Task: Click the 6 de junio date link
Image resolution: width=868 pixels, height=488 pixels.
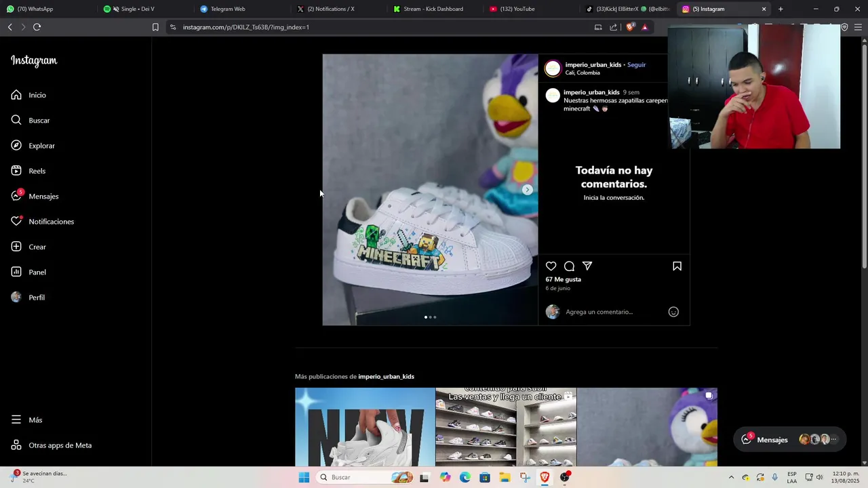Action: (558, 288)
